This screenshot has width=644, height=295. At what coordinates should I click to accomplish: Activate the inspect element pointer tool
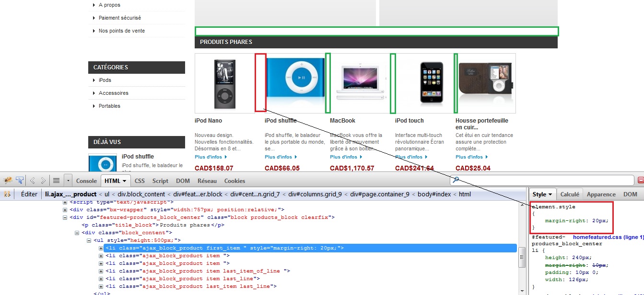click(x=20, y=181)
